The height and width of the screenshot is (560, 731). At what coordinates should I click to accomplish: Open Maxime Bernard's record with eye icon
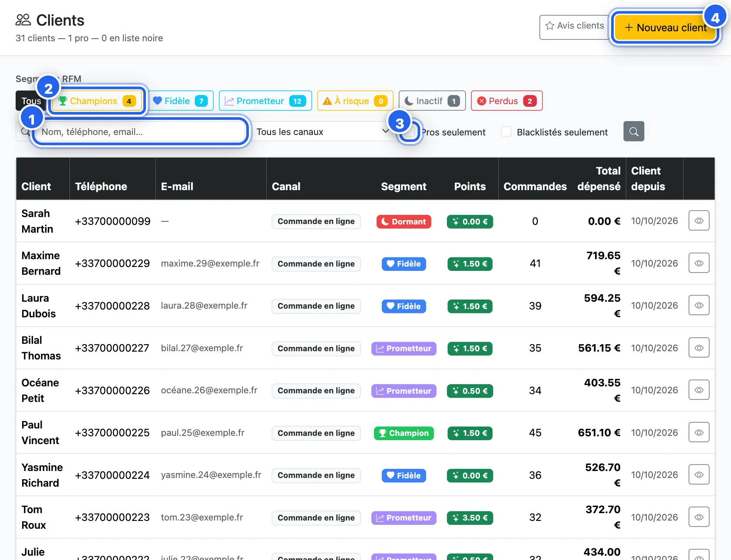699,263
